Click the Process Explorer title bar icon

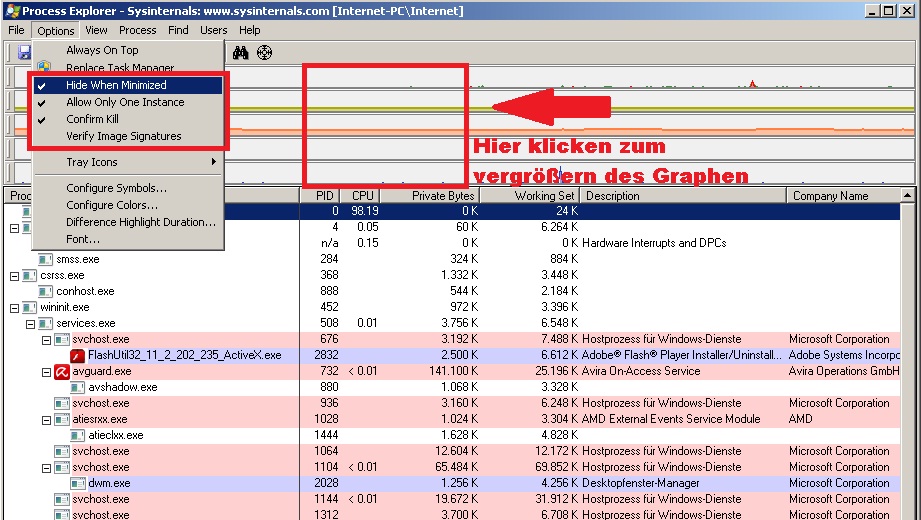click(x=12, y=11)
